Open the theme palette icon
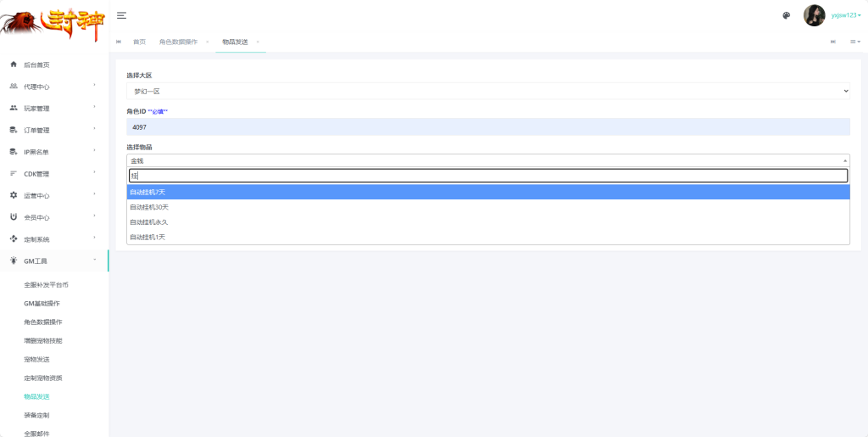This screenshot has height=437, width=868. (x=786, y=15)
